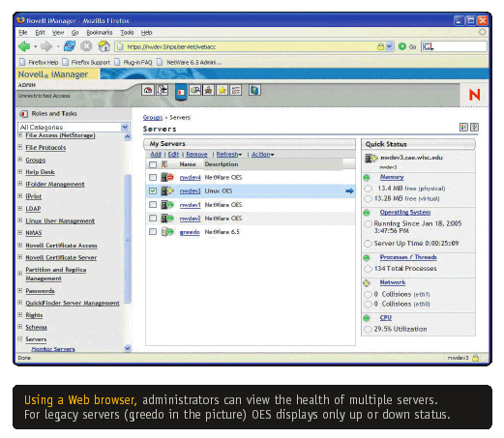Open the Action dropdown menu
The width and height of the screenshot is (504, 438).
point(263,155)
